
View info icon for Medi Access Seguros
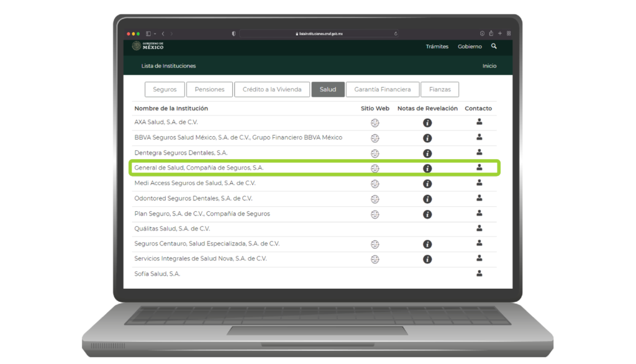pos(427,184)
